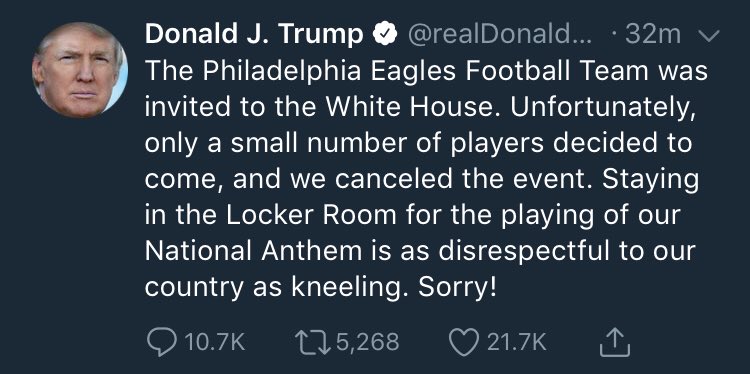Screen dimensions: 750x374
Task: Click the word "Sorry!" ending the tweet
Action: [x=457, y=288]
